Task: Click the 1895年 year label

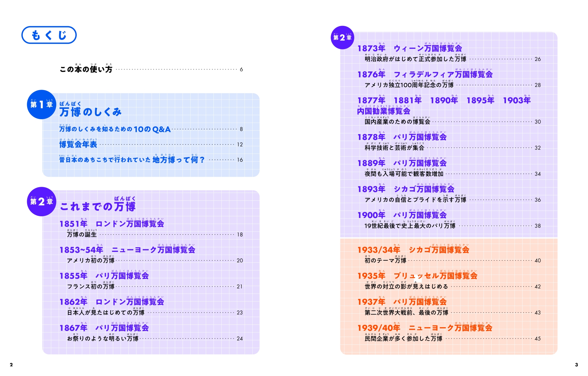Action: 480,100
